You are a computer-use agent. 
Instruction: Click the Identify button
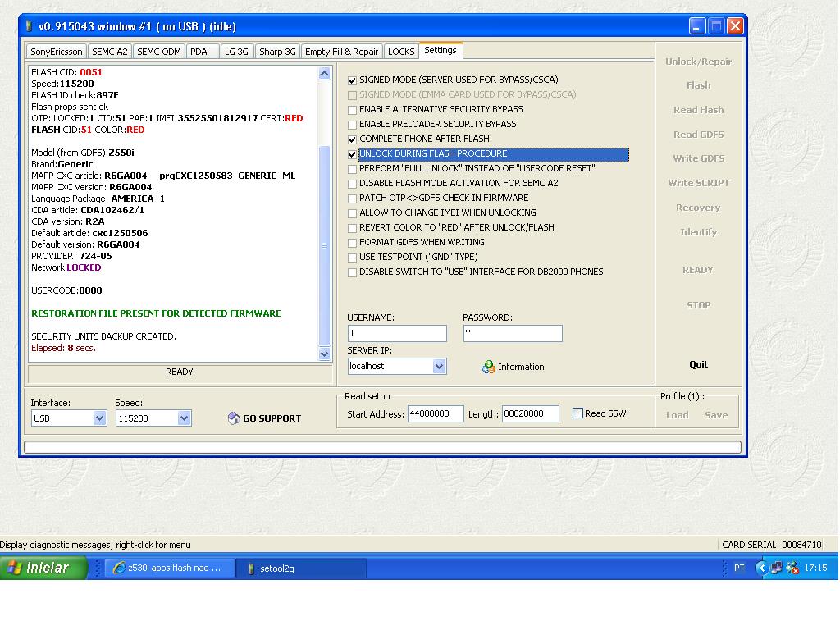(x=698, y=232)
